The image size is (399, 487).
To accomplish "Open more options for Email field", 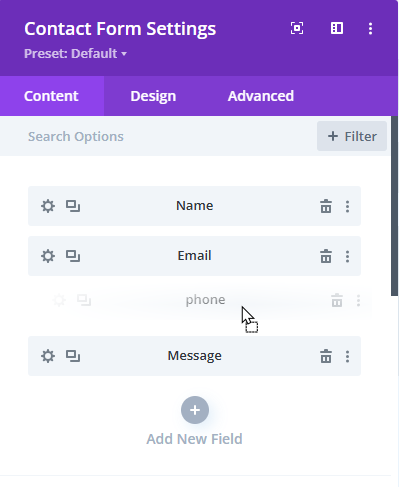I will click(347, 256).
